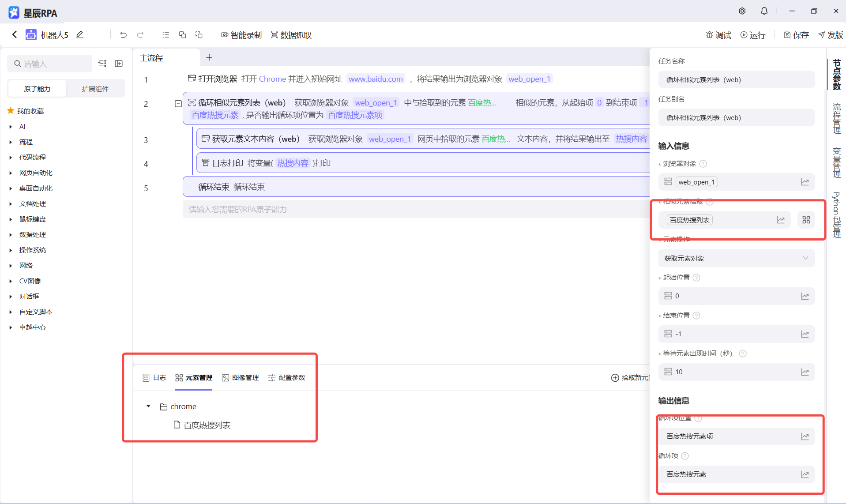
Task: Click the 请输入 search field
Action: tap(53, 64)
